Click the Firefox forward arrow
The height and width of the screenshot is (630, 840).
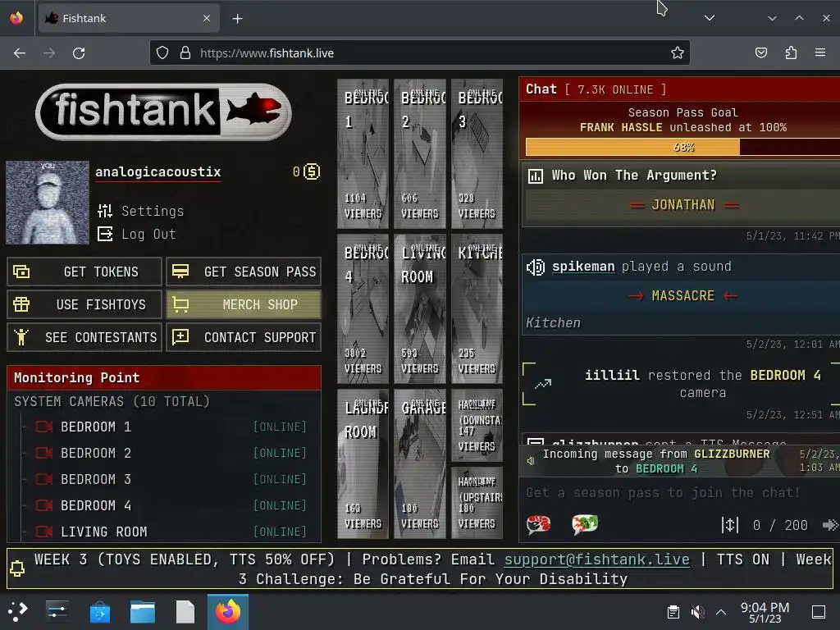[x=49, y=53]
